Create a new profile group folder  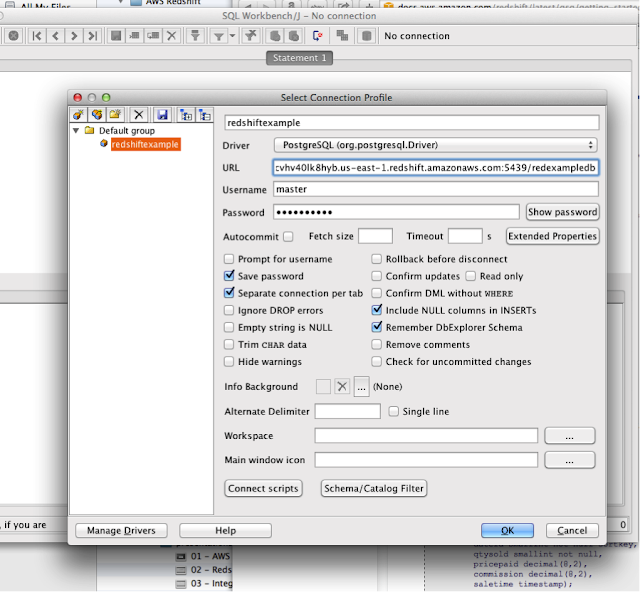tap(116, 115)
